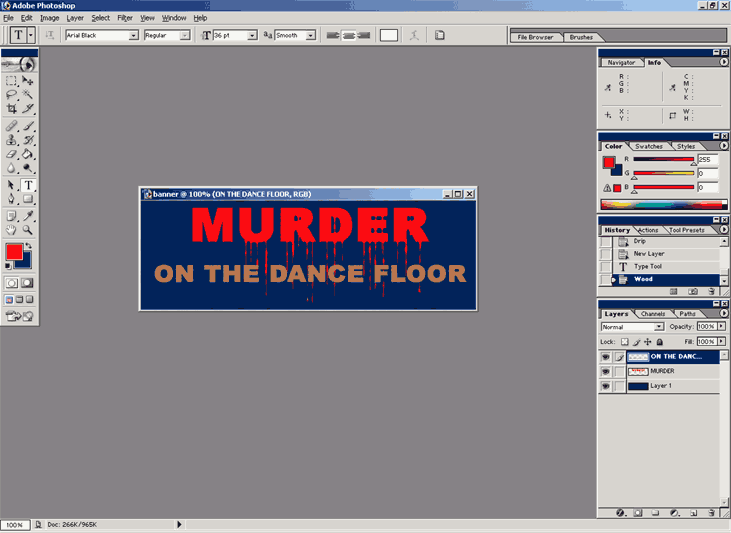Select the Eyedropper tool

pyautogui.click(x=28, y=216)
